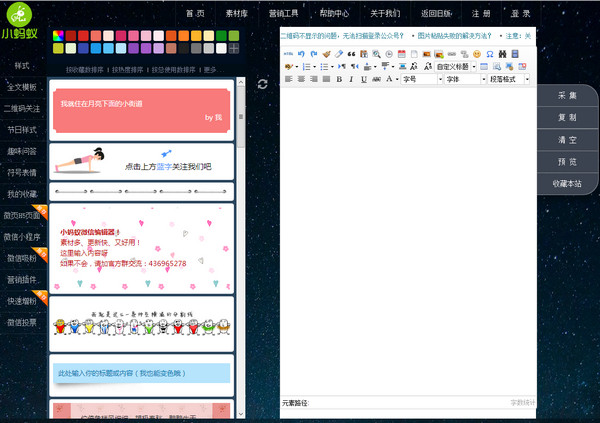Pick the green color swatch
Image resolution: width=600 pixels, height=423 pixels.
tap(221, 35)
